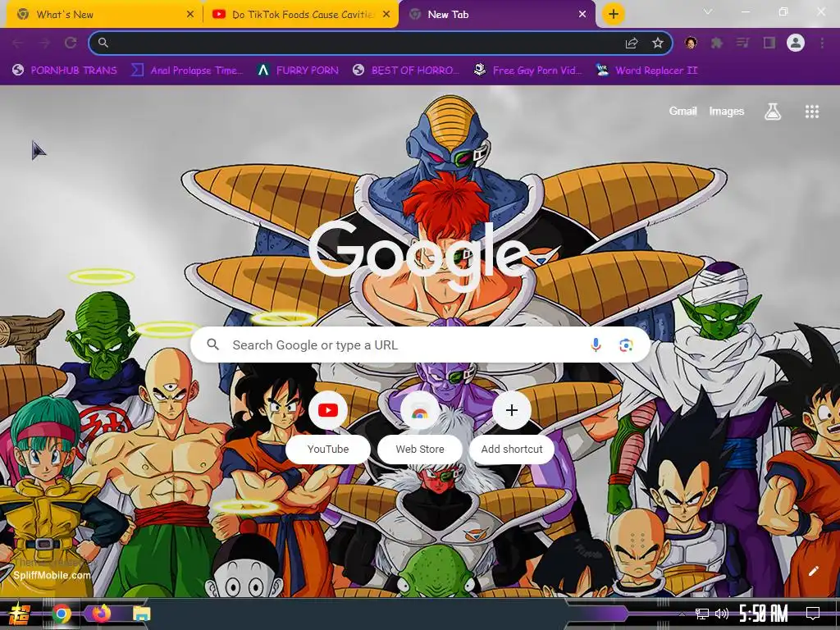Open the notification center icon
840x630 pixels.
813,614
